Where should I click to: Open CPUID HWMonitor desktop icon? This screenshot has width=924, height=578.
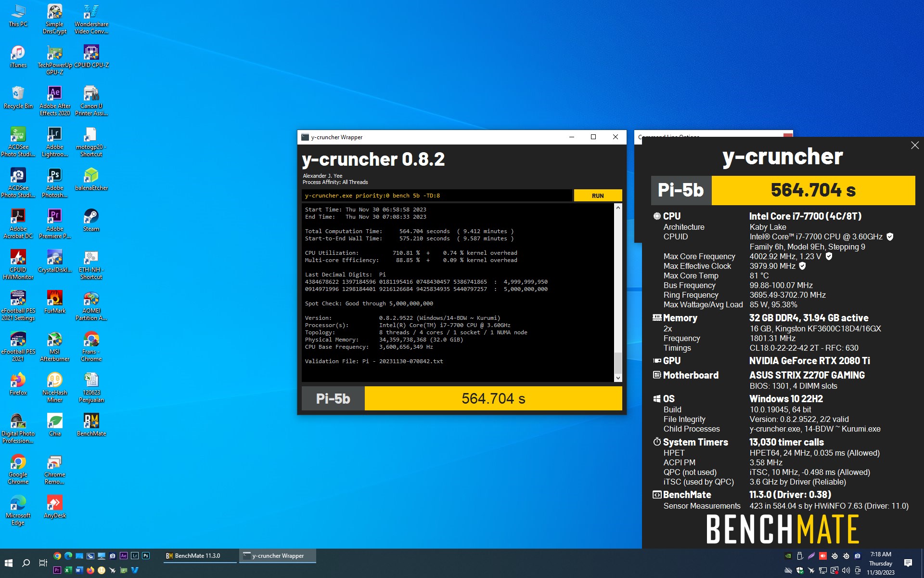(x=18, y=264)
